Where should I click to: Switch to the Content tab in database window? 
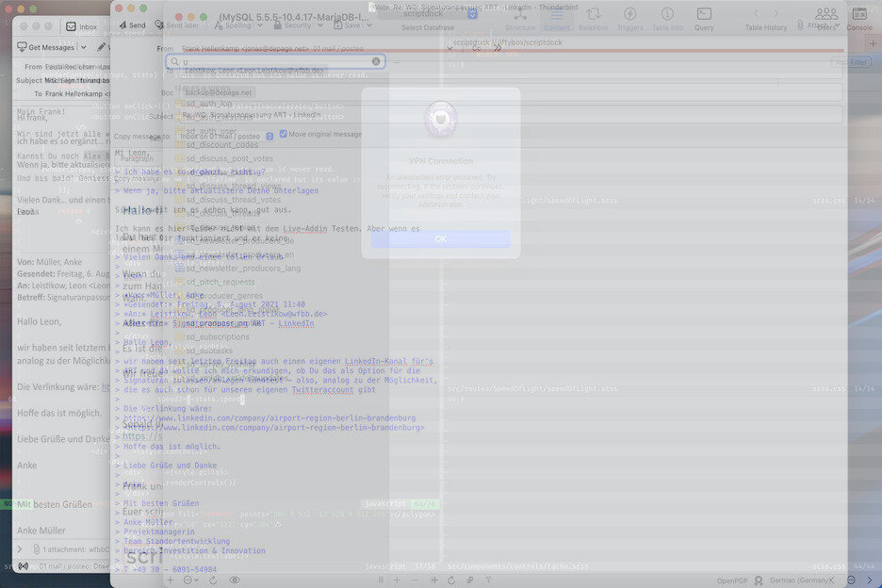point(556,19)
